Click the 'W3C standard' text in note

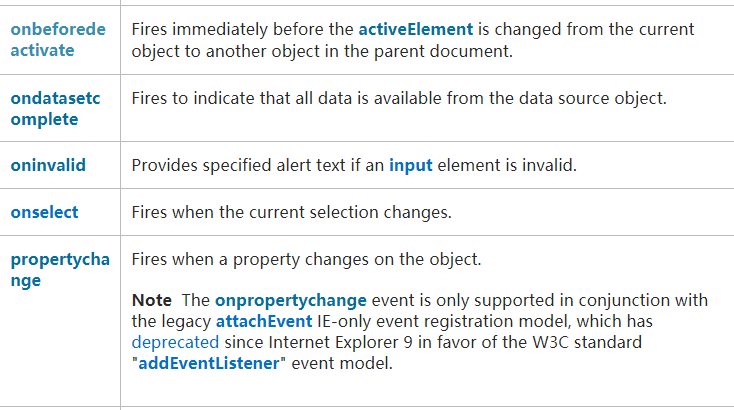[x=587, y=343]
